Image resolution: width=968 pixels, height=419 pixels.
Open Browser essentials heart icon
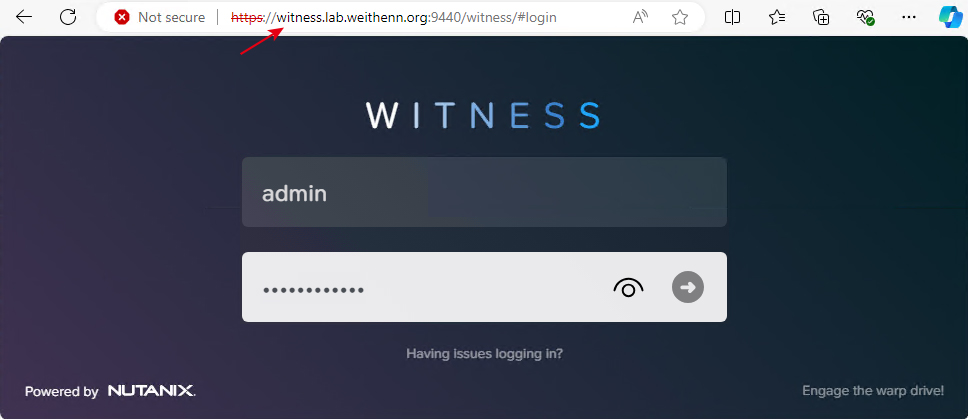click(866, 17)
